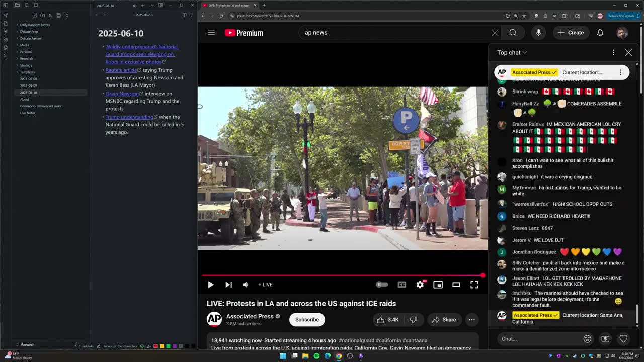The image size is (644, 362).
Task: Create a new note in Obsidian
Action: 34,16
